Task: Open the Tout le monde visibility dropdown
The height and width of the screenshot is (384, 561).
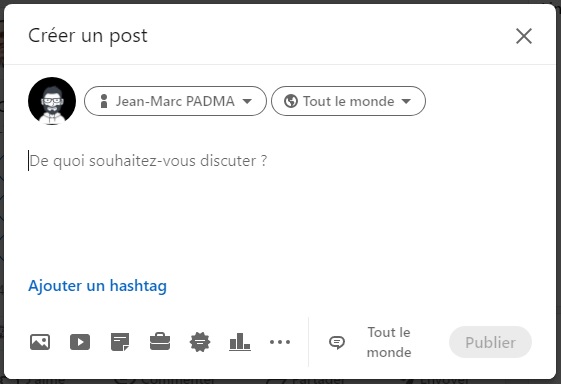Action: tap(348, 101)
